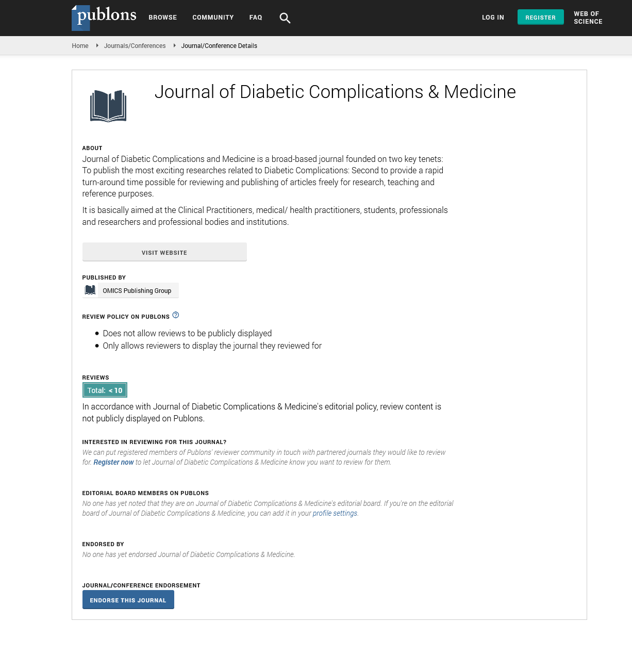The image size is (632, 672).
Task: Click the Log In link
Action: (x=493, y=18)
